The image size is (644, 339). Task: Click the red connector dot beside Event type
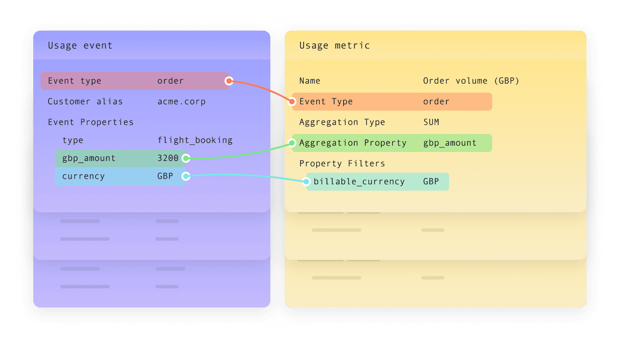tap(229, 81)
